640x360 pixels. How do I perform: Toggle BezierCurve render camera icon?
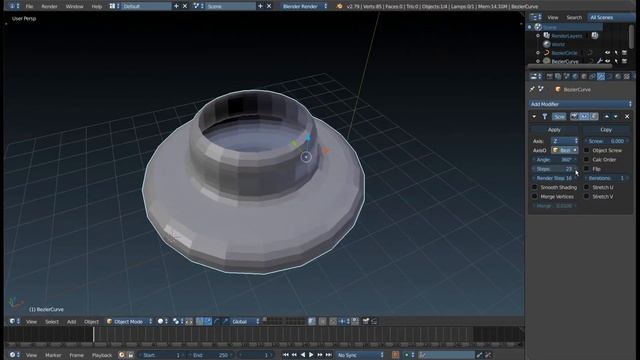(x=624, y=61)
